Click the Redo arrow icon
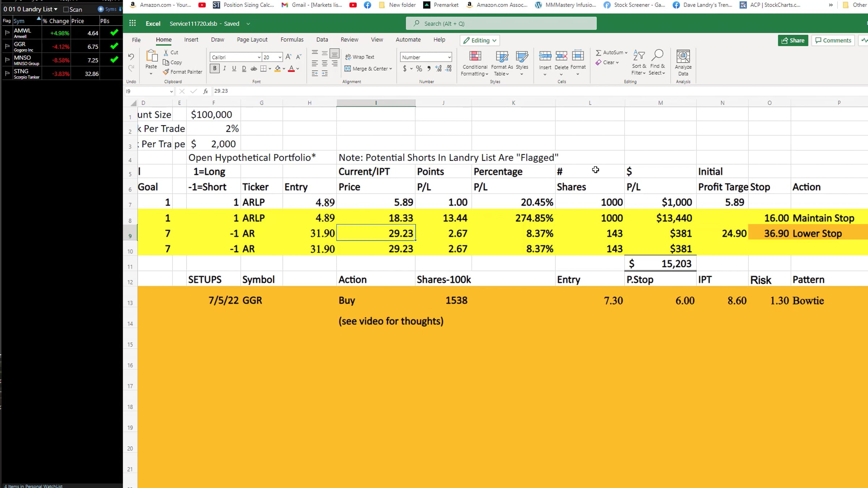 tap(131, 68)
